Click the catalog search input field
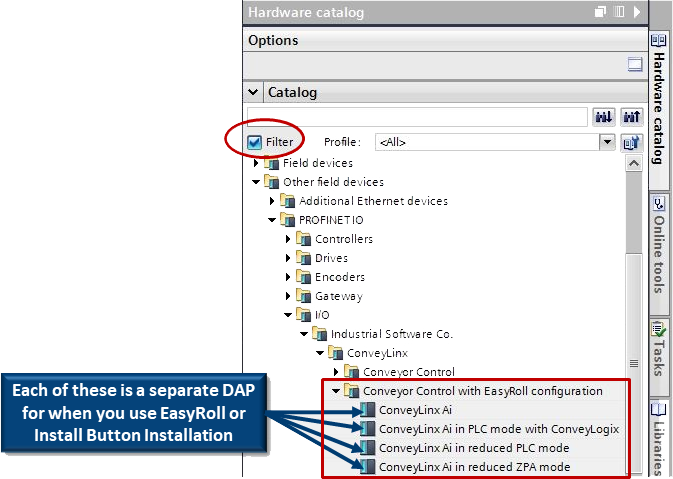Screen dimensions: 673x479 pos(417,117)
